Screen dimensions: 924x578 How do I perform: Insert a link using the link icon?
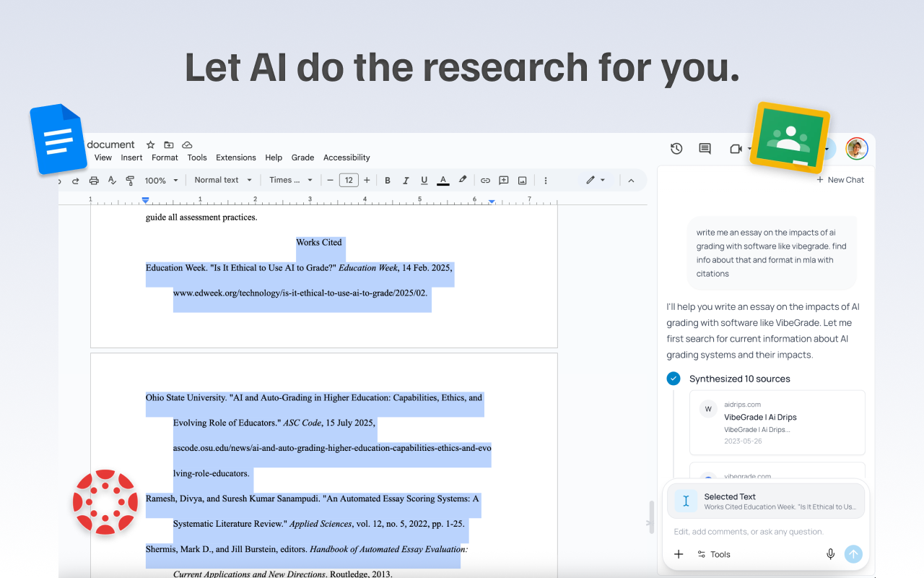pos(485,180)
